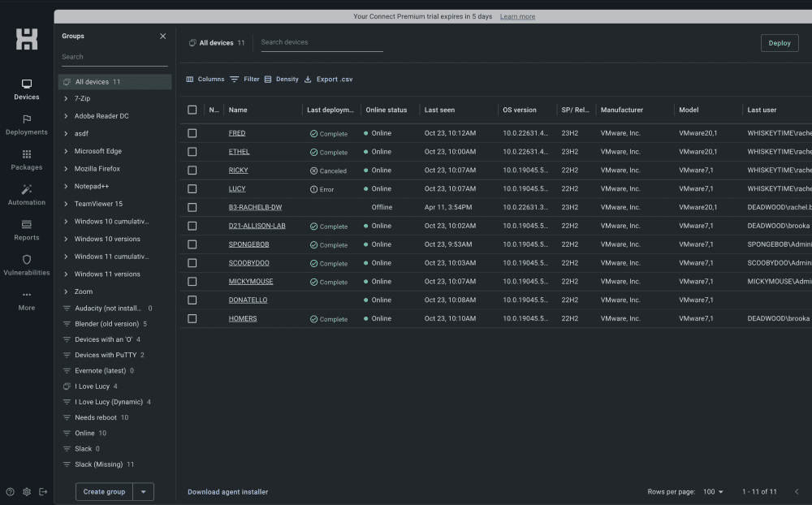Expand the Mozilla Firefox group
Viewport: 812px width, 505px height.
tap(66, 169)
